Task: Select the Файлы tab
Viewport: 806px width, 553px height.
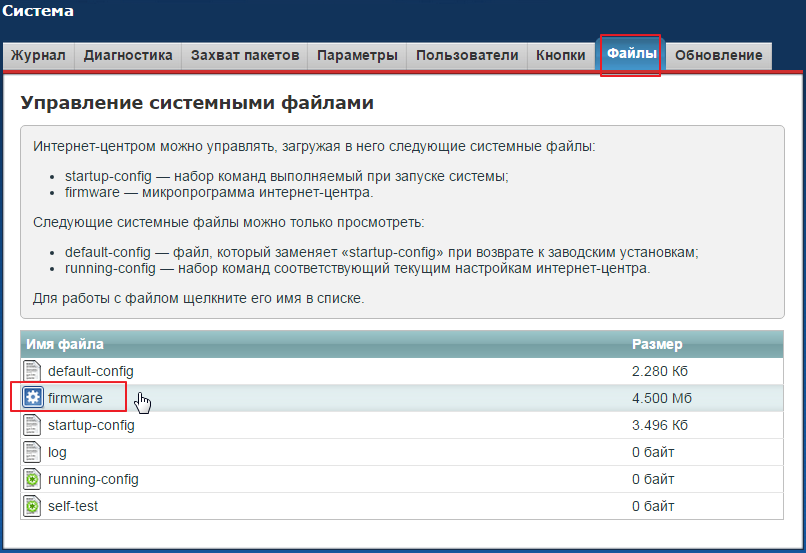Action: click(x=631, y=53)
